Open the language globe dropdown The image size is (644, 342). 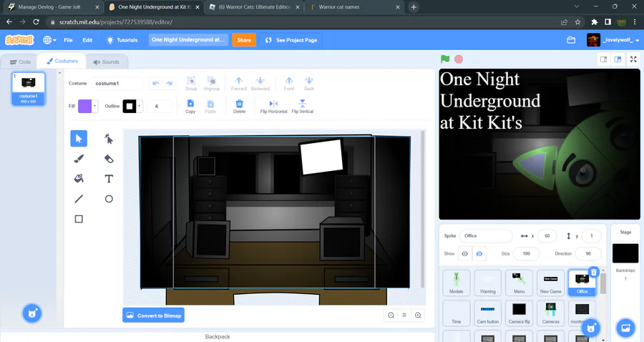point(50,40)
